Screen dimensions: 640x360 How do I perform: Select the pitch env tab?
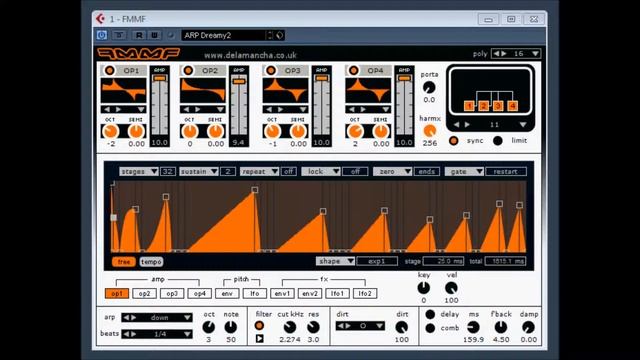pyautogui.click(x=227, y=293)
